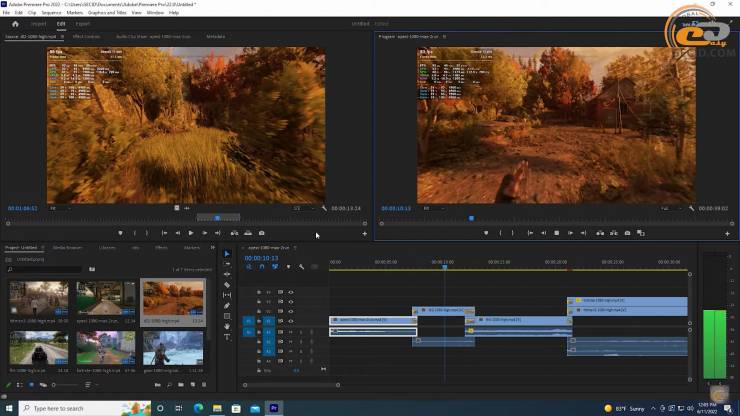Open Program monitor zoom level dropdown

(433, 208)
